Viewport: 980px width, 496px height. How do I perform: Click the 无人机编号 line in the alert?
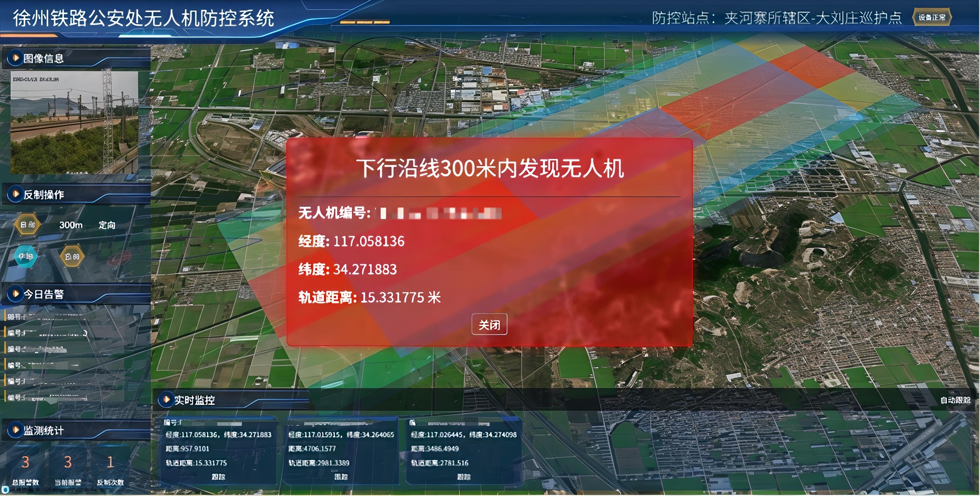pos(400,212)
